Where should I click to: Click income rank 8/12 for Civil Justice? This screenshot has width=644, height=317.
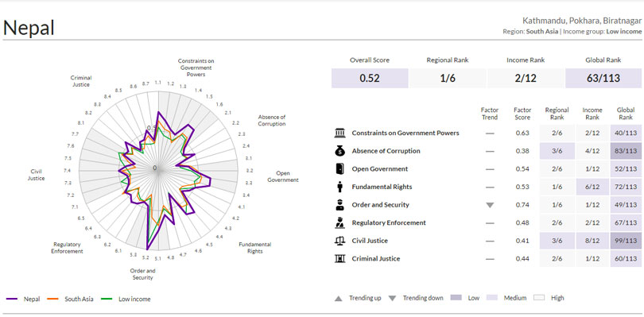[x=592, y=241]
